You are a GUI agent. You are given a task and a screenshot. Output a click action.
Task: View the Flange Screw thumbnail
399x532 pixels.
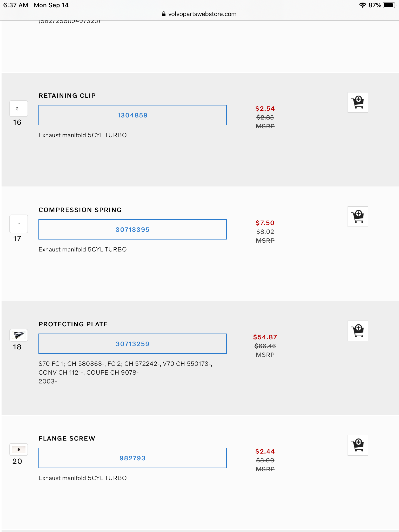(19, 449)
